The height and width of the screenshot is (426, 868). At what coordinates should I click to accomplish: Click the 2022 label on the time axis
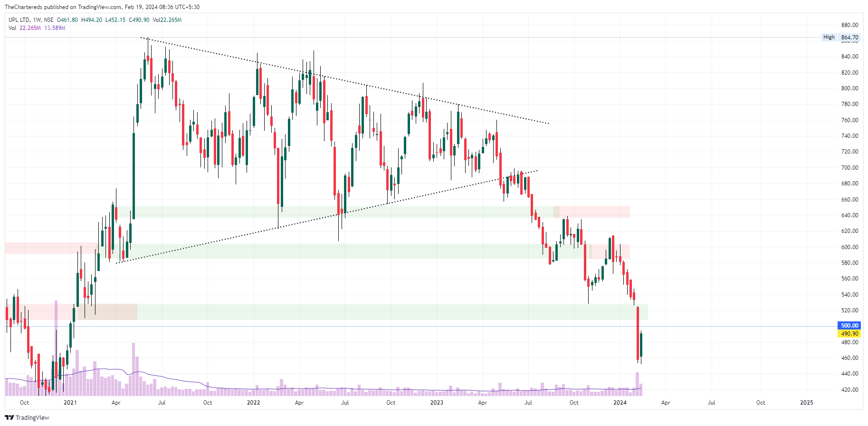254,403
